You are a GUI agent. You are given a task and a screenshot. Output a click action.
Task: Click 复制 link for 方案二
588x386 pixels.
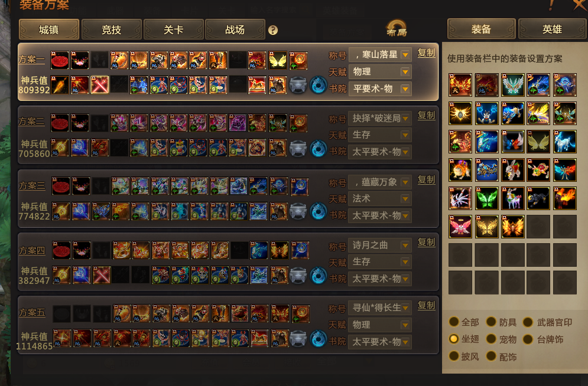point(427,115)
